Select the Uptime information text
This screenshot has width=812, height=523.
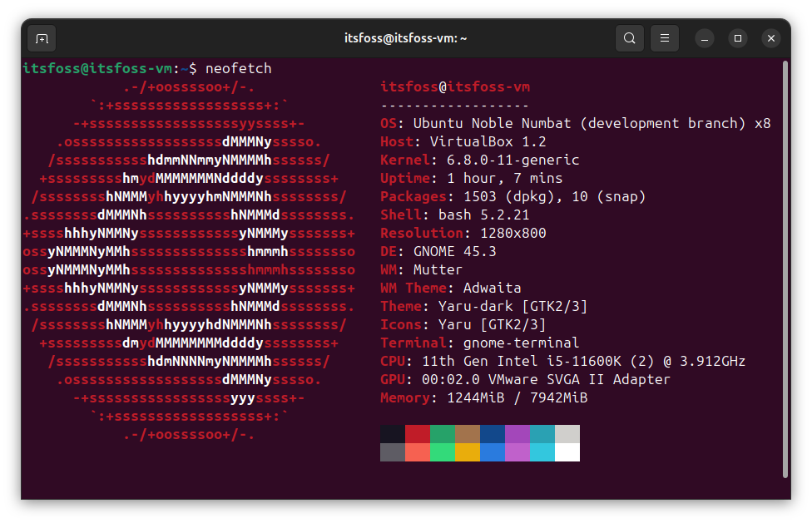[470, 178]
